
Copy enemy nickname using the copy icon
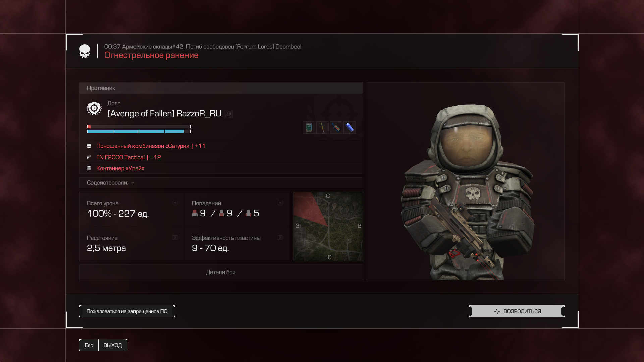pos(229,114)
